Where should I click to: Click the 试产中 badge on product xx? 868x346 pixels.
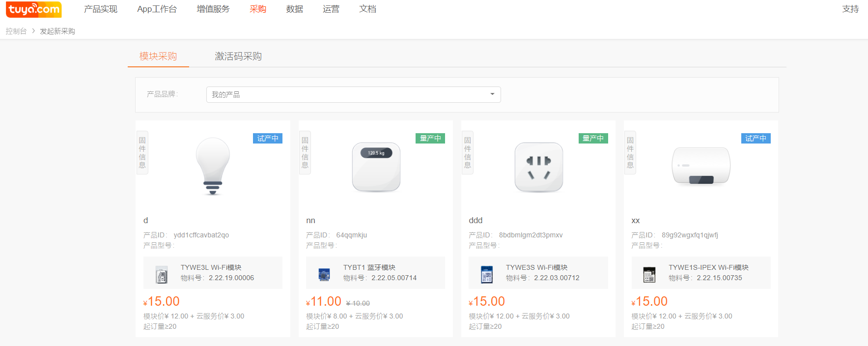[x=756, y=139]
